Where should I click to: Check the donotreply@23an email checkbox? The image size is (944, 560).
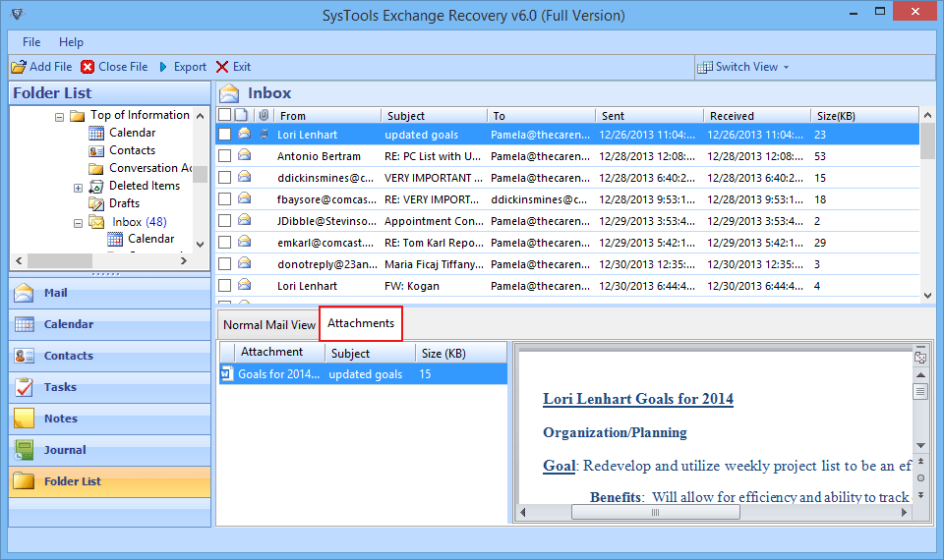coord(224,264)
